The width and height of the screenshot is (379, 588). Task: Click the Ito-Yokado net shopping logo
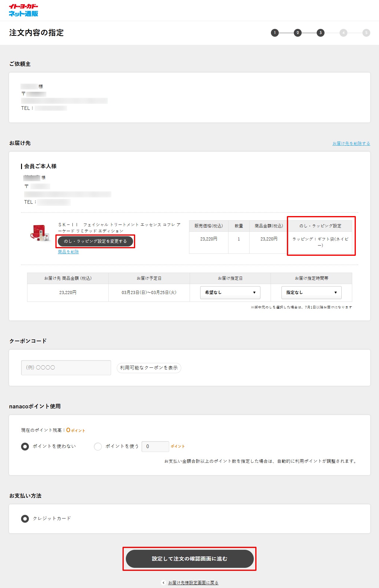click(23, 10)
